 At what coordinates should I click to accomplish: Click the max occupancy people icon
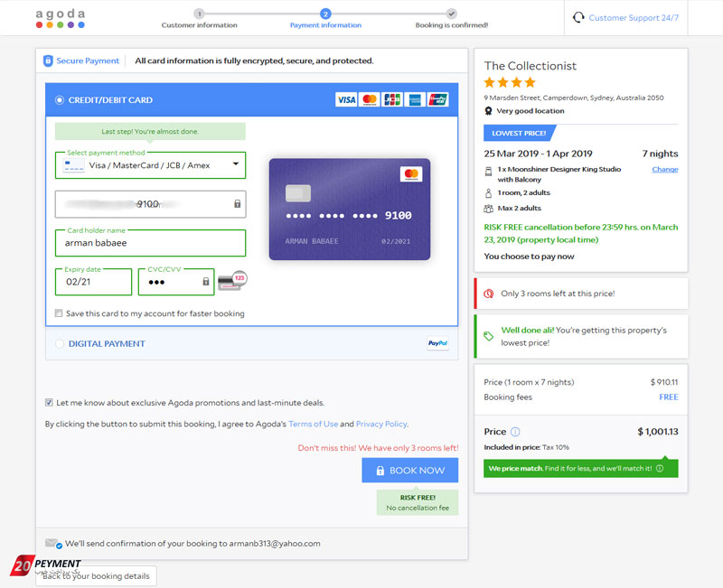[488, 209]
